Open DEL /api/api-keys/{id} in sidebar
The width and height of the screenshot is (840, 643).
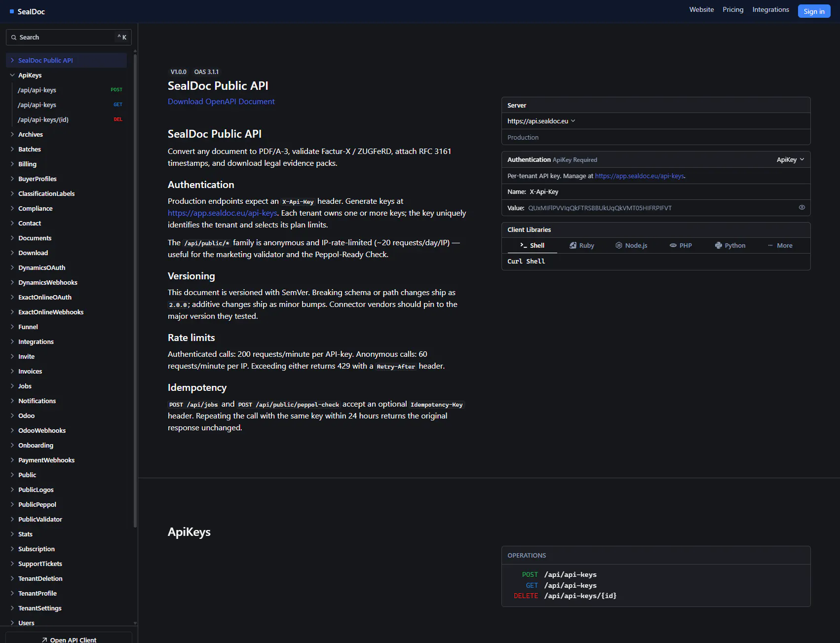coord(70,119)
